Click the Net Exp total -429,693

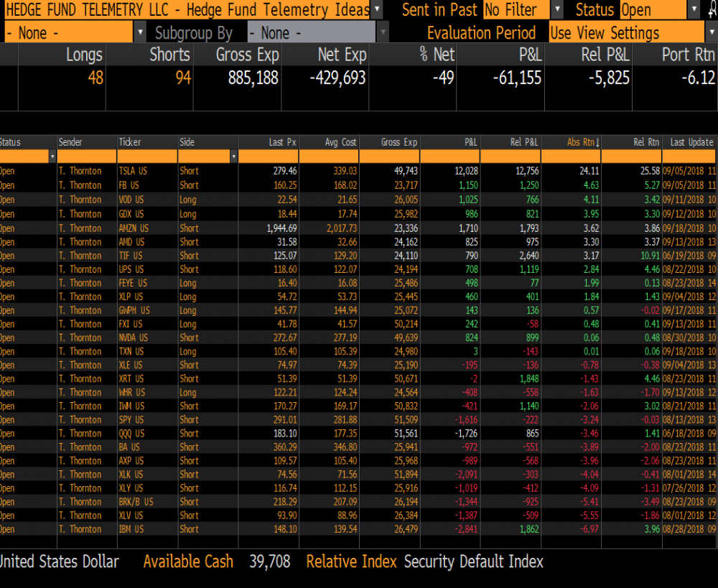337,78
